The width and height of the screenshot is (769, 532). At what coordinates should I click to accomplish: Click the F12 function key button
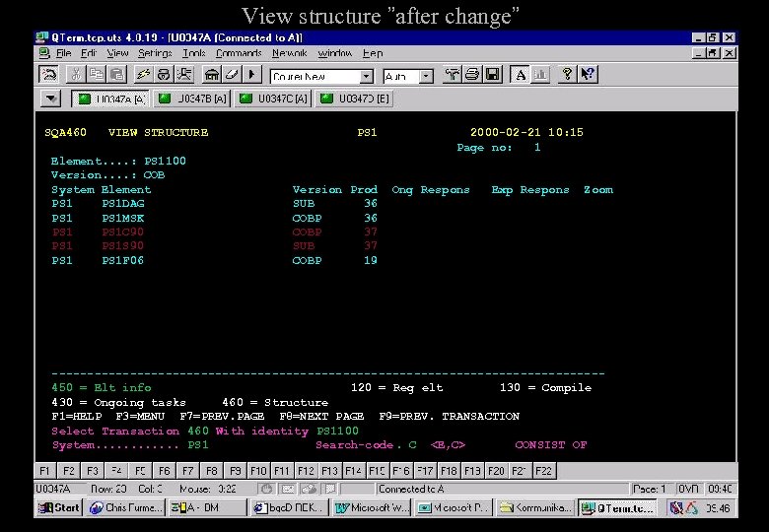point(306,471)
